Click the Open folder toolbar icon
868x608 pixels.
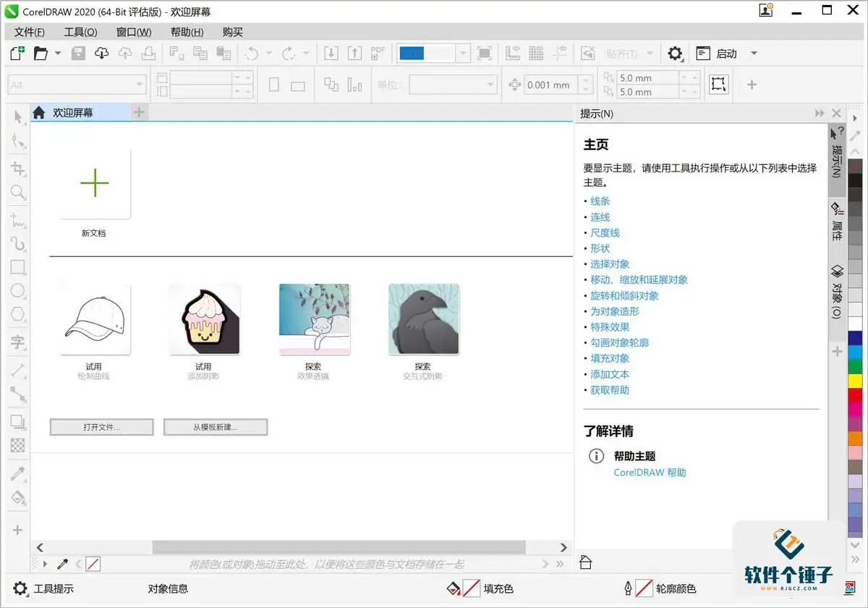[41, 54]
